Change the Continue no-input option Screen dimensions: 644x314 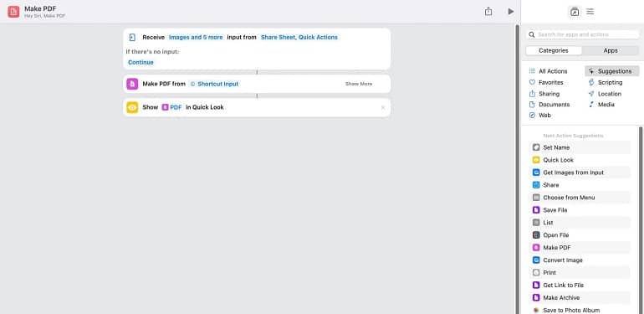(x=141, y=63)
